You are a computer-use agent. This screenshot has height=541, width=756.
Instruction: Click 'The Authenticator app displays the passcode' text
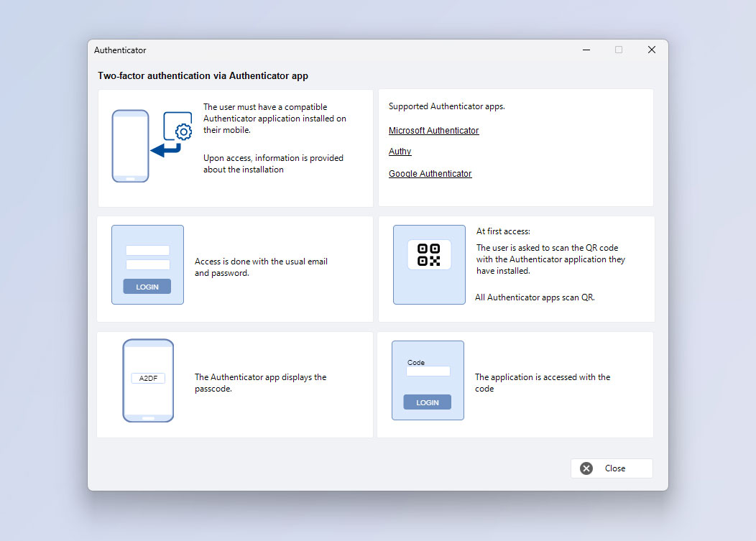pyautogui.click(x=260, y=383)
